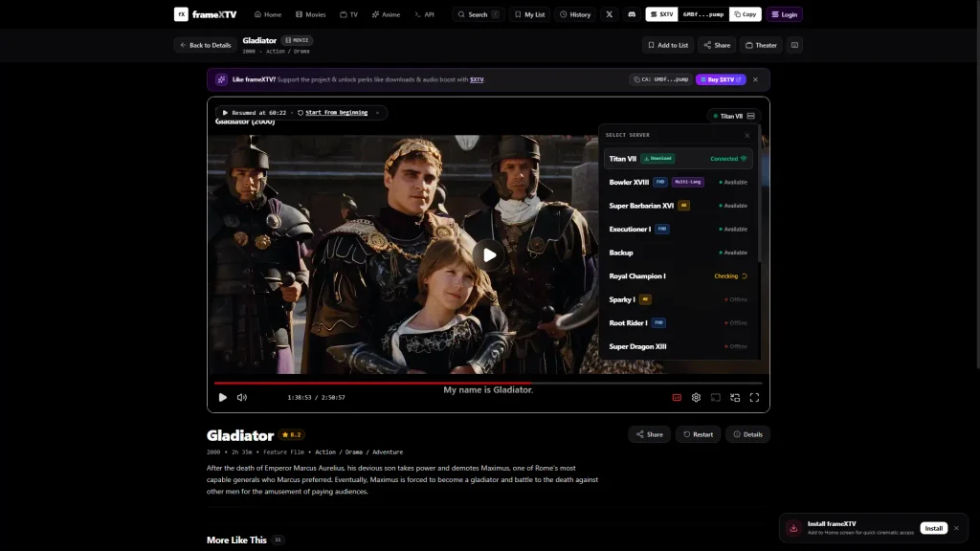
Task: Go to the TV section
Action: pos(348,14)
